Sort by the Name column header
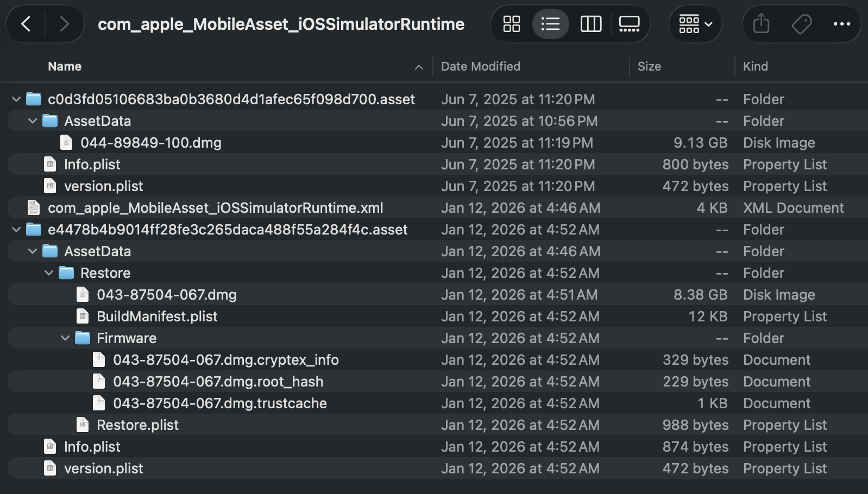The width and height of the screenshot is (868, 494). tap(65, 66)
